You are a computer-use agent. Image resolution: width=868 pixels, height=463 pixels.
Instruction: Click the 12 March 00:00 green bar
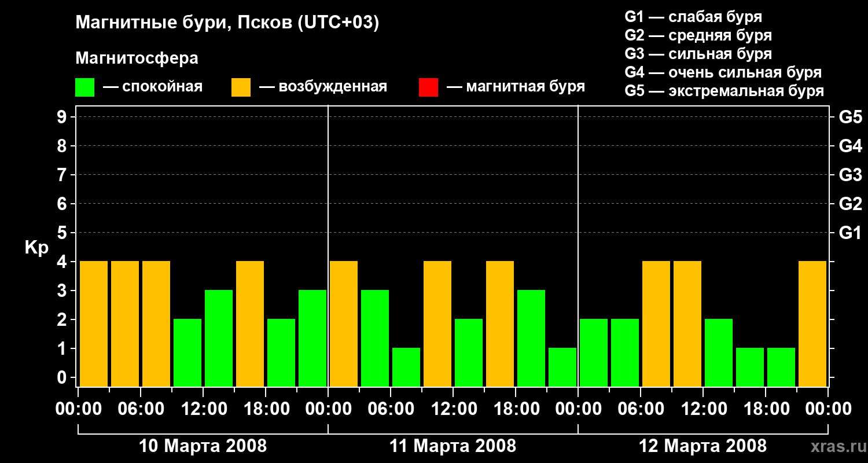(594, 352)
